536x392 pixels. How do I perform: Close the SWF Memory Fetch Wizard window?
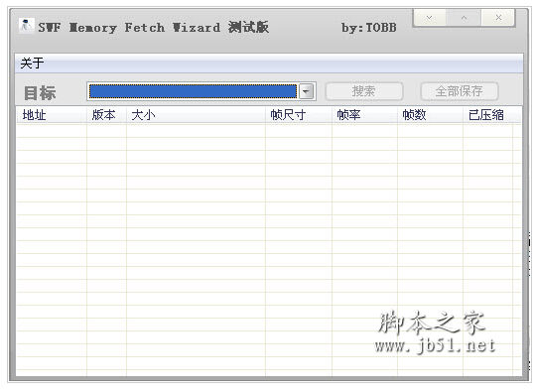click(498, 18)
